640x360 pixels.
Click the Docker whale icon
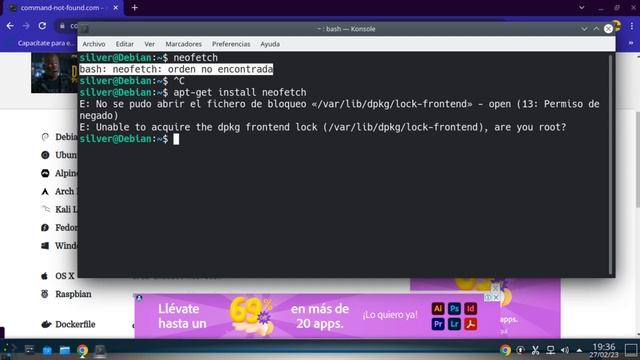click(x=46, y=324)
